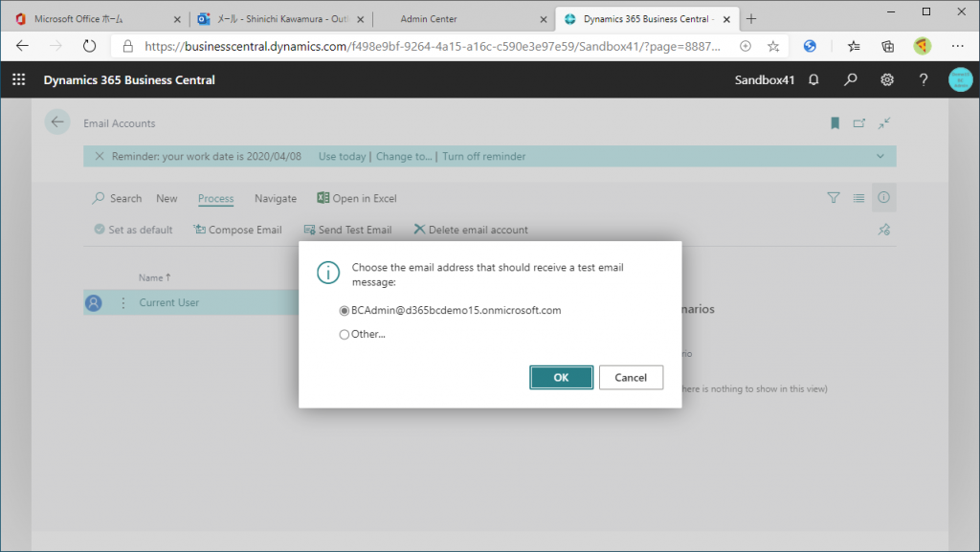Click the Change to... link
980x552 pixels.
(x=404, y=156)
